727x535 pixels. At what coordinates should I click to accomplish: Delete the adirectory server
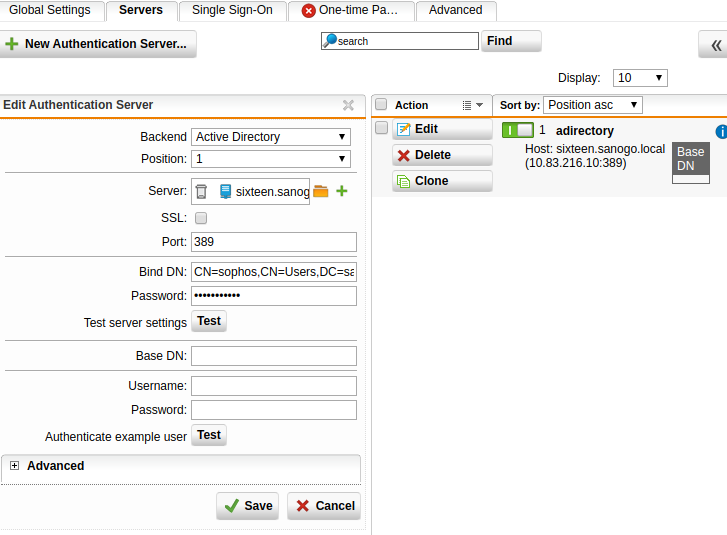442,155
